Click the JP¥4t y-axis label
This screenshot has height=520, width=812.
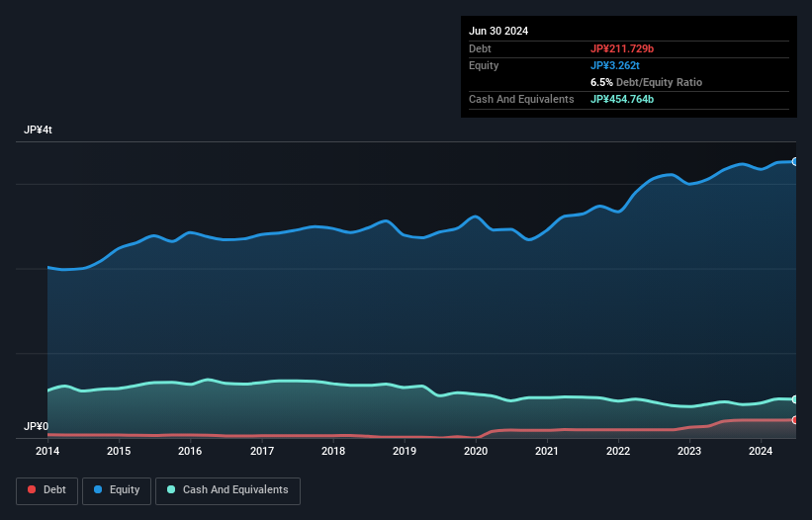pyautogui.click(x=39, y=130)
